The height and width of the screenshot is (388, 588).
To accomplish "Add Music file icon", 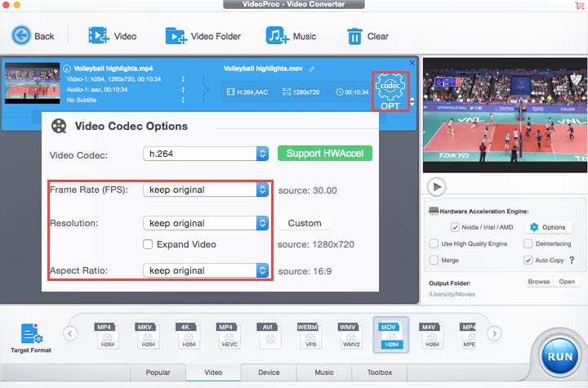I will (x=277, y=36).
